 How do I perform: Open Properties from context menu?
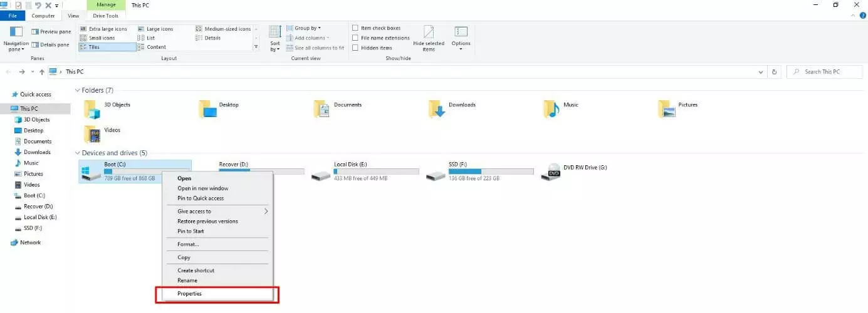[x=217, y=294]
